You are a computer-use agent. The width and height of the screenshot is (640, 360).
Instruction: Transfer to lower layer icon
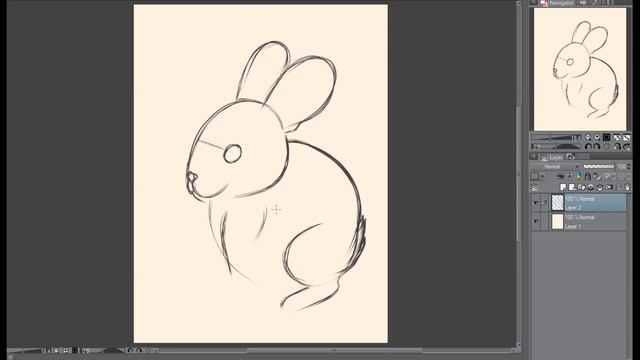coord(591,187)
